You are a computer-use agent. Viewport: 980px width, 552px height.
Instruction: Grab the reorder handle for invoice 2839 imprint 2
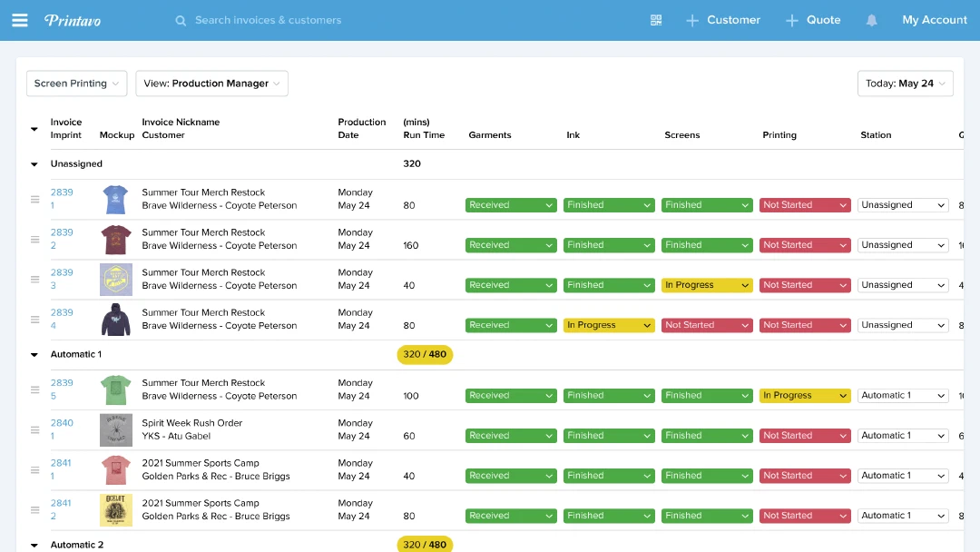click(x=35, y=240)
